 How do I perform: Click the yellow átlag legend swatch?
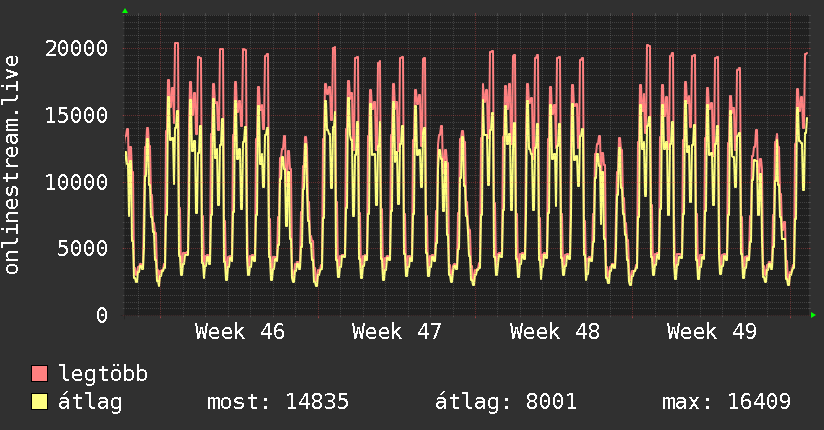[39, 403]
